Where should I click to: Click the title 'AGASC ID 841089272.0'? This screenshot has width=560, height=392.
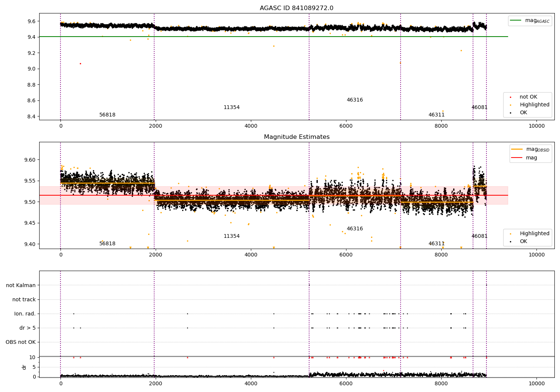(x=296, y=8)
